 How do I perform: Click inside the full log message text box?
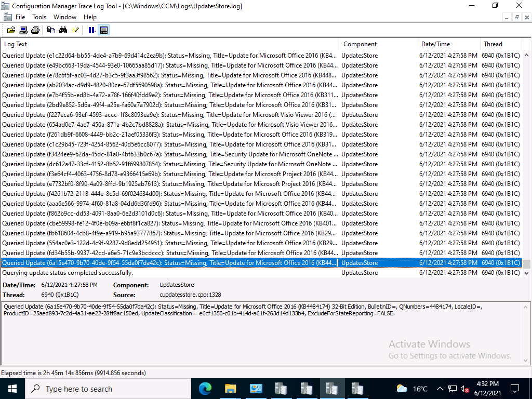(261, 333)
